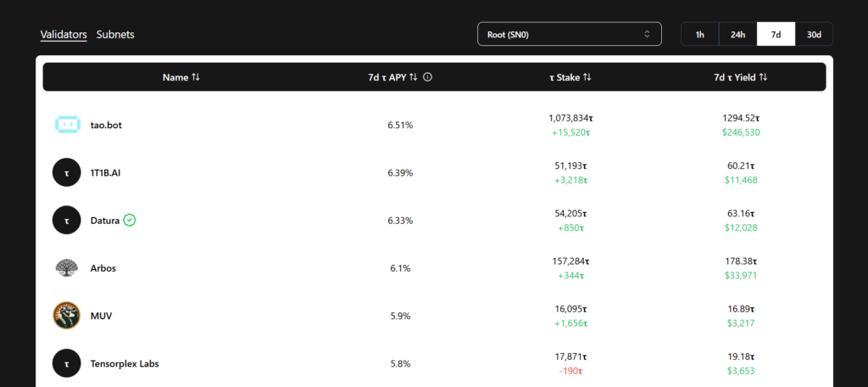This screenshot has height=387, width=868.
Task: Click the +850τ stake change
Action: click(x=570, y=227)
